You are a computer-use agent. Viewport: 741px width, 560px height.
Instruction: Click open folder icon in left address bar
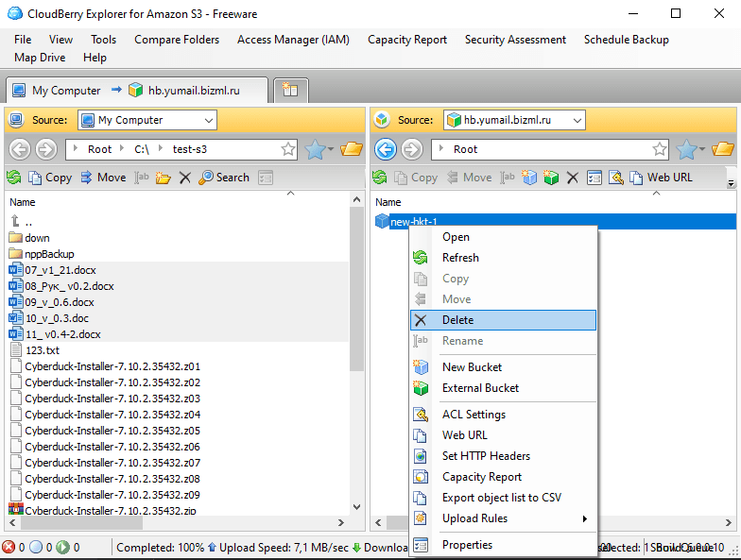click(352, 149)
